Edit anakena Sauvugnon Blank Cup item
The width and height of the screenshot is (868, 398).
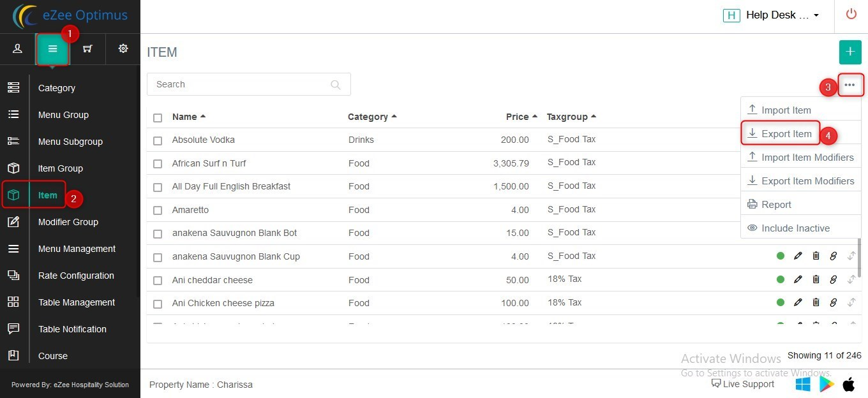tap(798, 256)
